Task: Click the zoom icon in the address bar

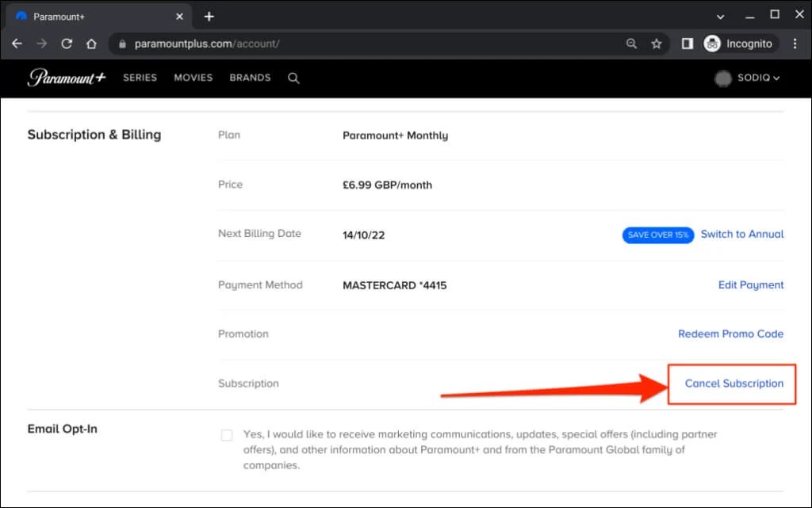Action: coord(630,44)
